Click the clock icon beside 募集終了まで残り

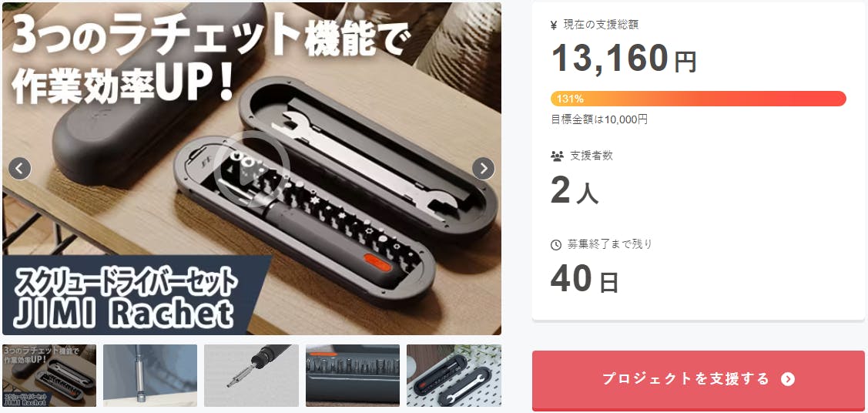[x=556, y=245]
